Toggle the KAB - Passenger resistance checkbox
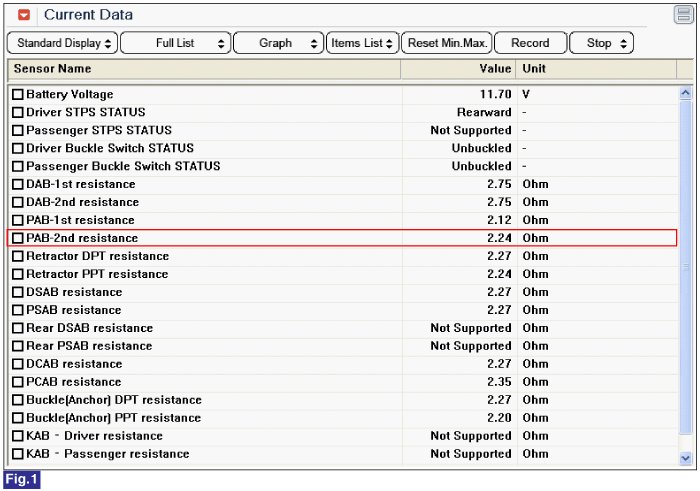Viewport: 700px width, 491px height. 18,454
